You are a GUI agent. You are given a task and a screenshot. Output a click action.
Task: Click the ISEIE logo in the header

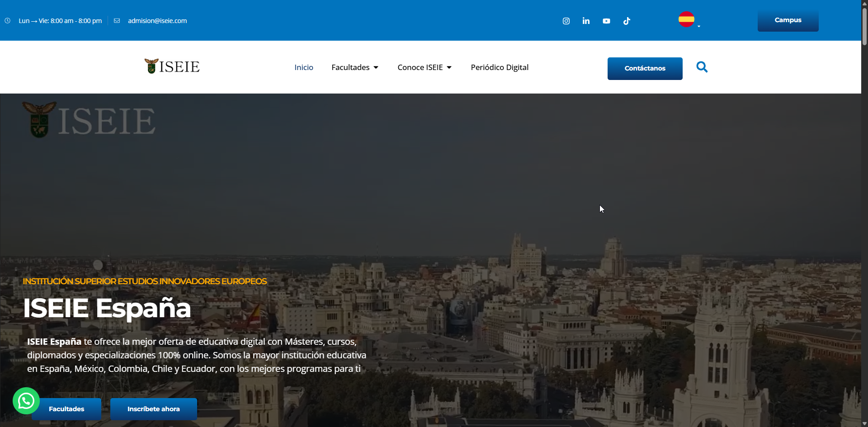171,66
